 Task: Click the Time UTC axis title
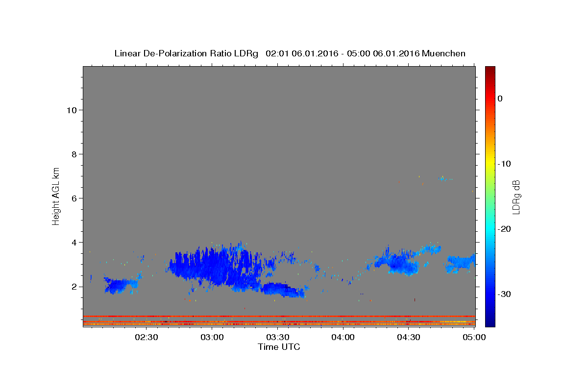(279, 347)
